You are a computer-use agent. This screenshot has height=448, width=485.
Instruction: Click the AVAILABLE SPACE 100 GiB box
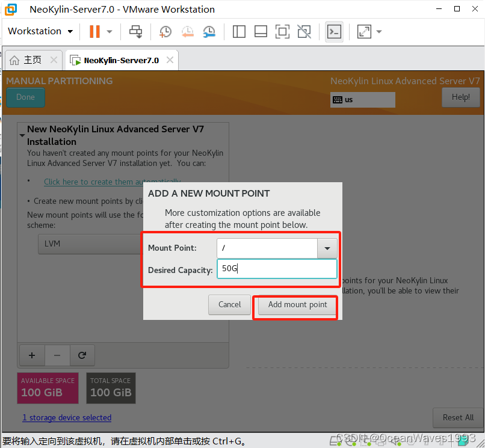tap(48, 388)
